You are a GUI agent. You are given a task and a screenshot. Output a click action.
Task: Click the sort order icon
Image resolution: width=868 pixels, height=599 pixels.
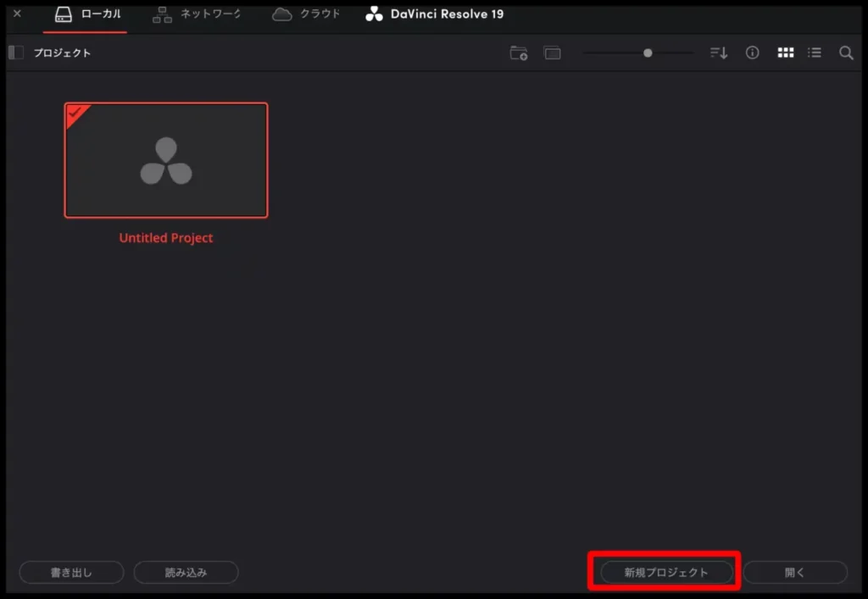pyautogui.click(x=718, y=53)
